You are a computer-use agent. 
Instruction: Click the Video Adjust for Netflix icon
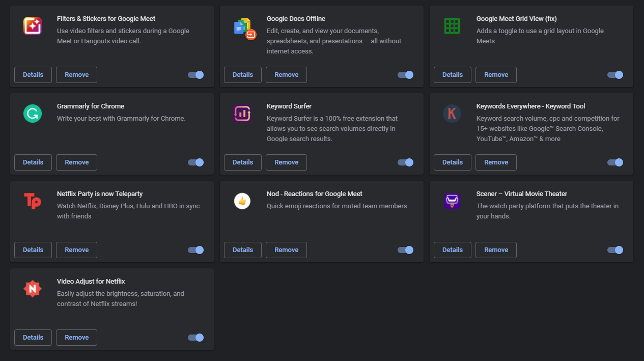click(33, 289)
